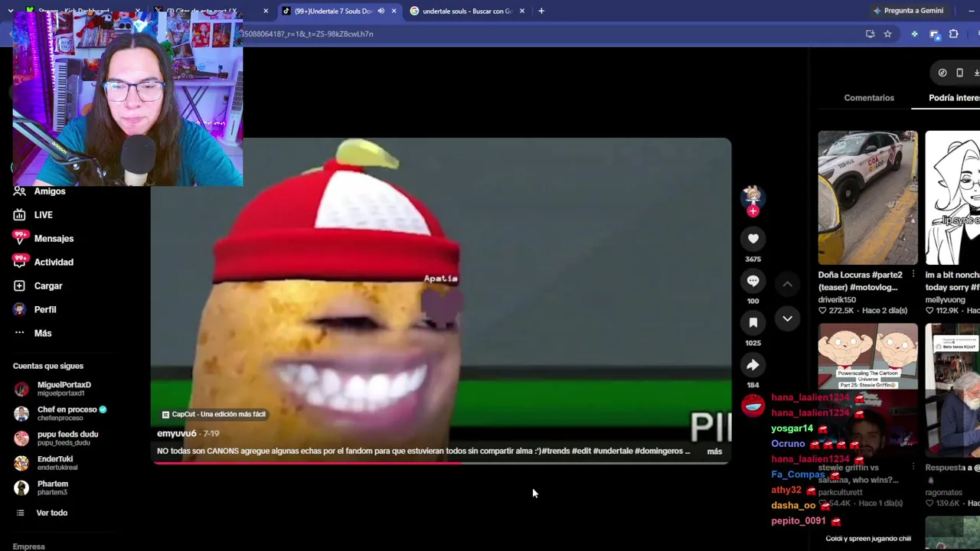This screenshot has width=980, height=551.
Task: Click the #undertale hashtag in caption
Action: pyautogui.click(x=613, y=452)
